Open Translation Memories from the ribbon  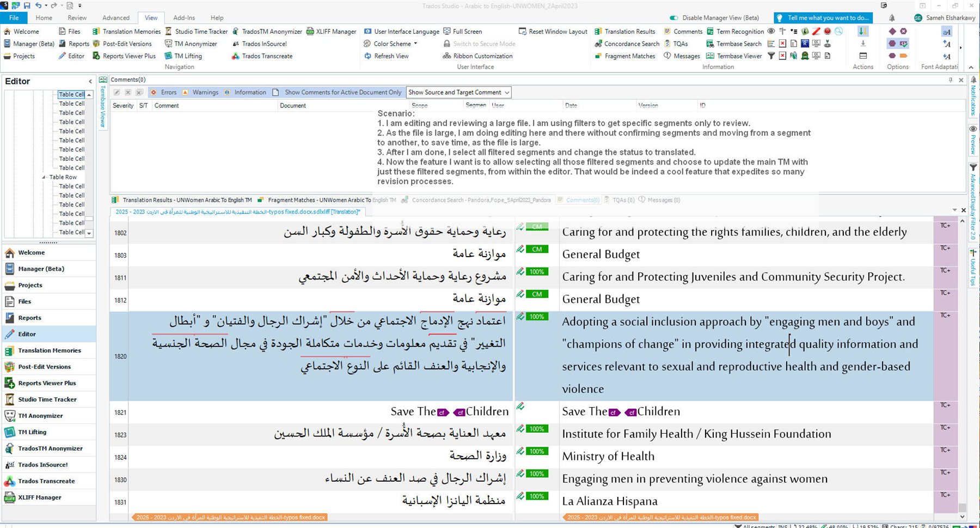126,32
